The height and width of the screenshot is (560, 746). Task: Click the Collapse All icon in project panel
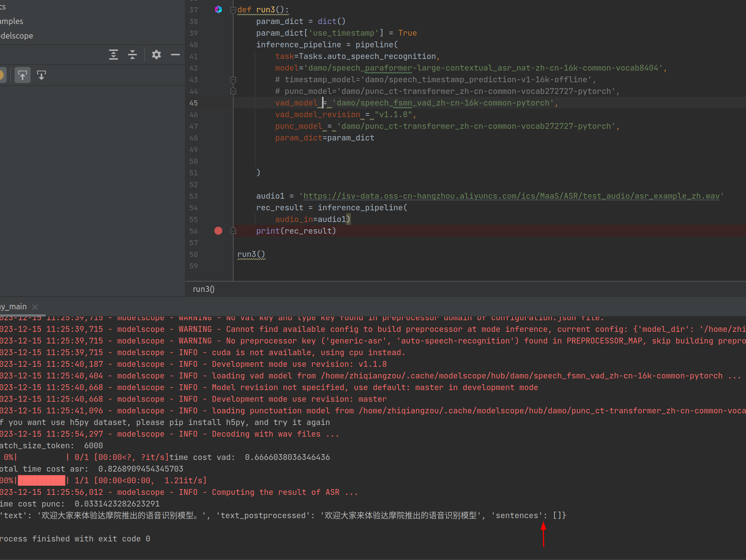132,55
